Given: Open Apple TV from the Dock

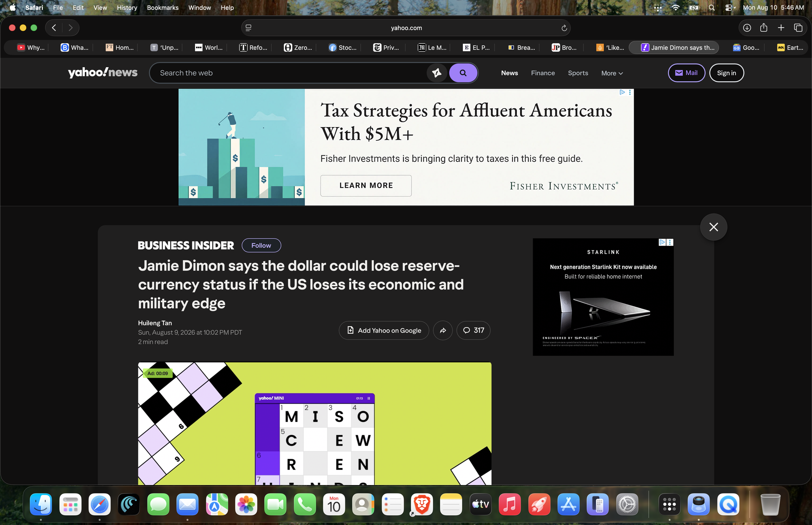Looking at the screenshot, I should pyautogui.click(x=480, y=505).
